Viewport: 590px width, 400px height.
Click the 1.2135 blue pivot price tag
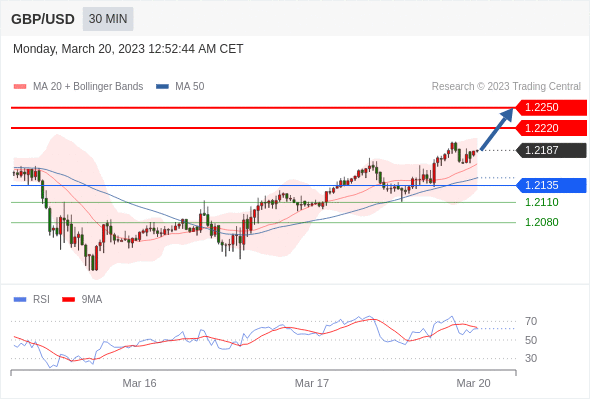point(551,186)
